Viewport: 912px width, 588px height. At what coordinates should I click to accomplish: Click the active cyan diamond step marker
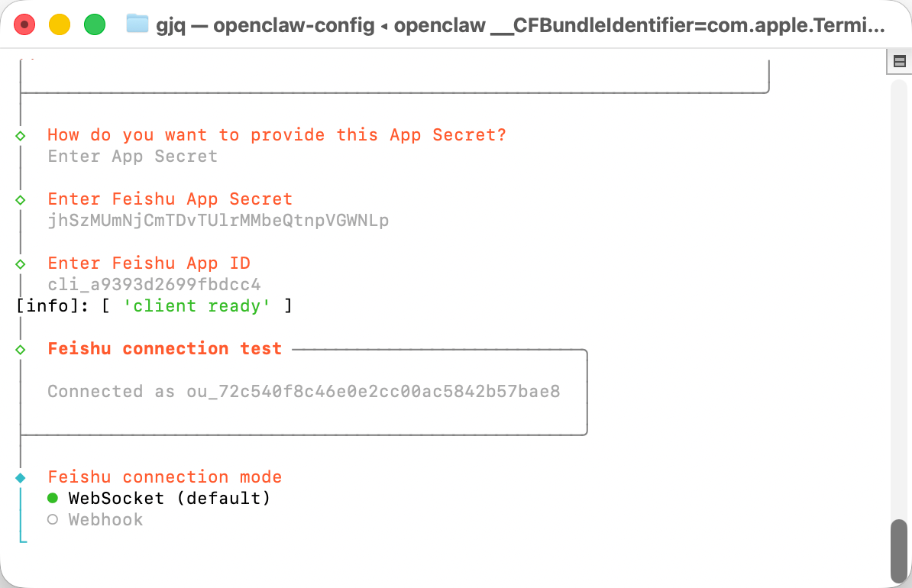(x=21, y=477)
